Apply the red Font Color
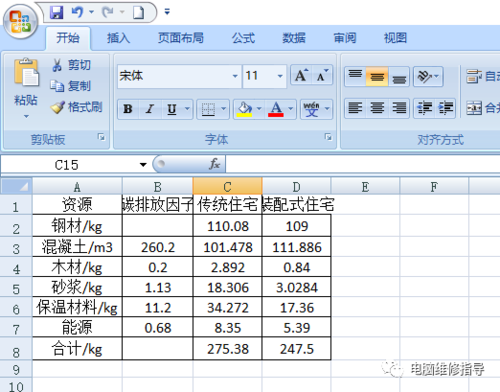 276,109
